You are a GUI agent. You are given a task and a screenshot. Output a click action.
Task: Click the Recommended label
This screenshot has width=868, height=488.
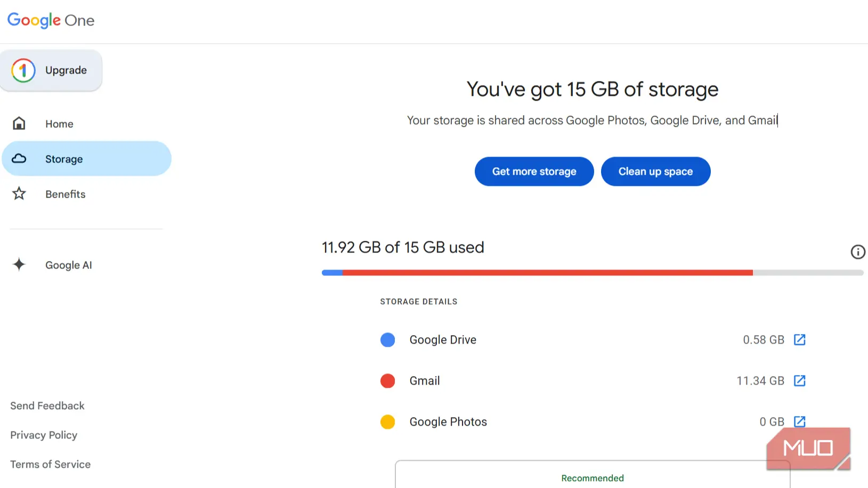[x=593, y=478]
